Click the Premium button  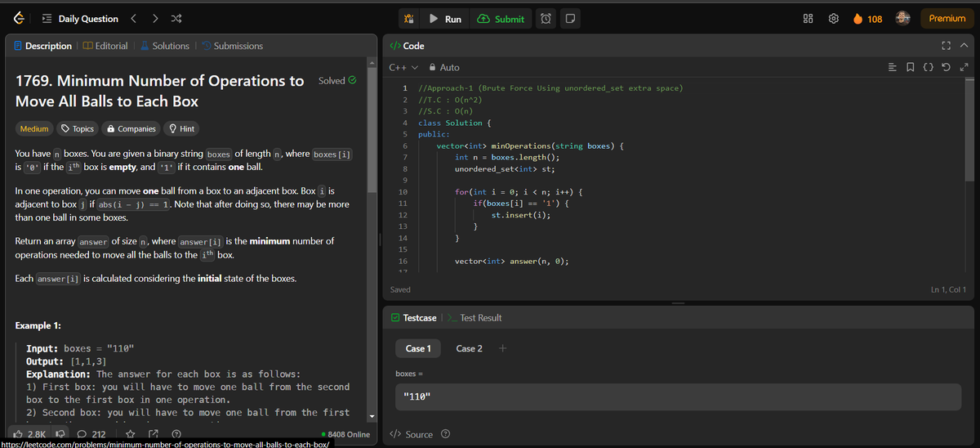pyautogui.click(x=947, y=18)
